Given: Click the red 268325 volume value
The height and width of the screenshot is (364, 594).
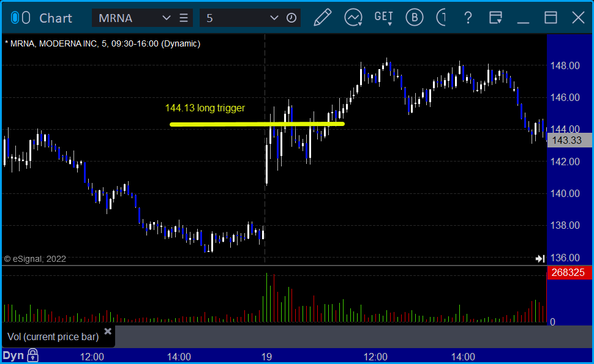Looking at the screenshot, I should (570, 273).
